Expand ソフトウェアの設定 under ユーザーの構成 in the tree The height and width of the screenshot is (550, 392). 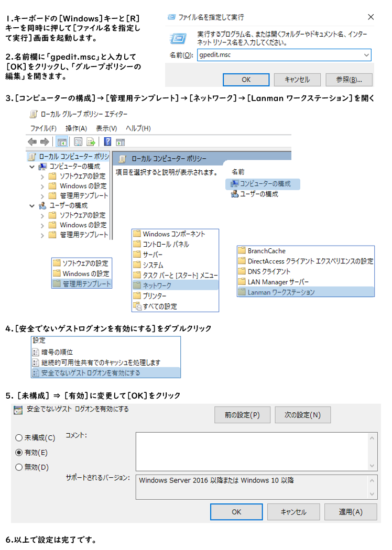pyautogui.click(x=42, y=216)
